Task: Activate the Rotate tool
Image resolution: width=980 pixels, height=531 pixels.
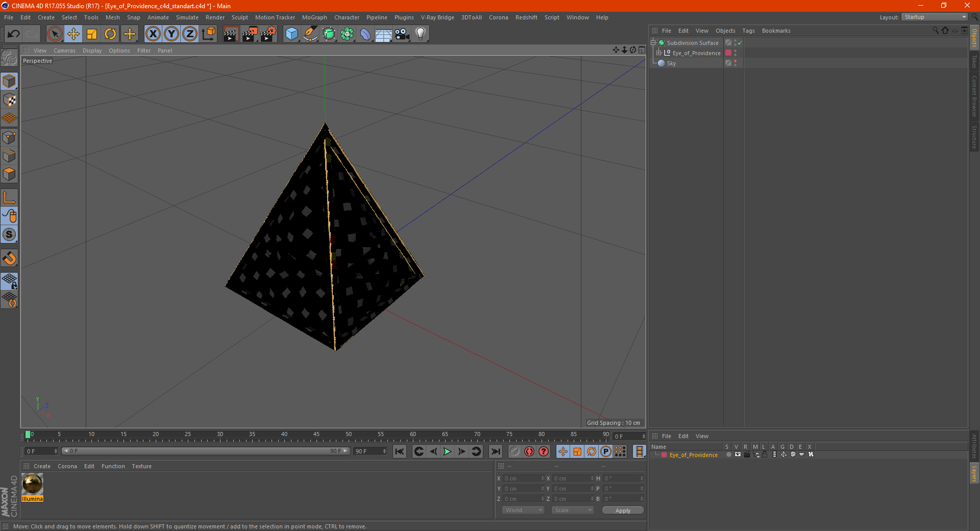Action: point(110,34)
